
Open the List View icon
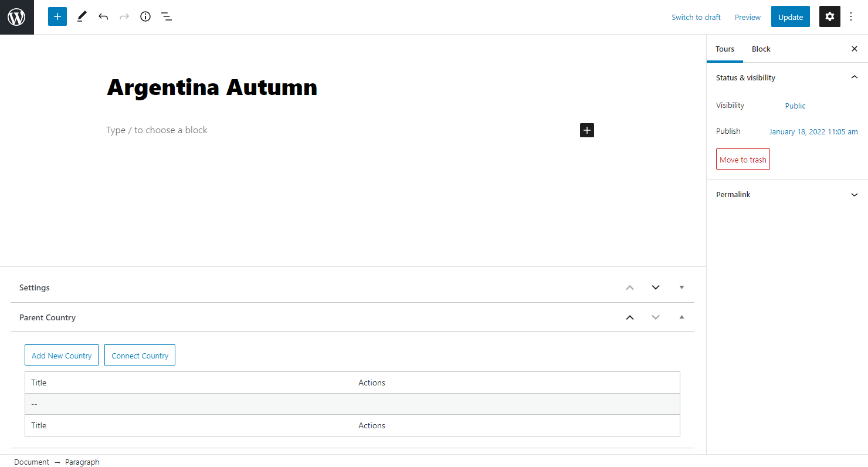167,16
